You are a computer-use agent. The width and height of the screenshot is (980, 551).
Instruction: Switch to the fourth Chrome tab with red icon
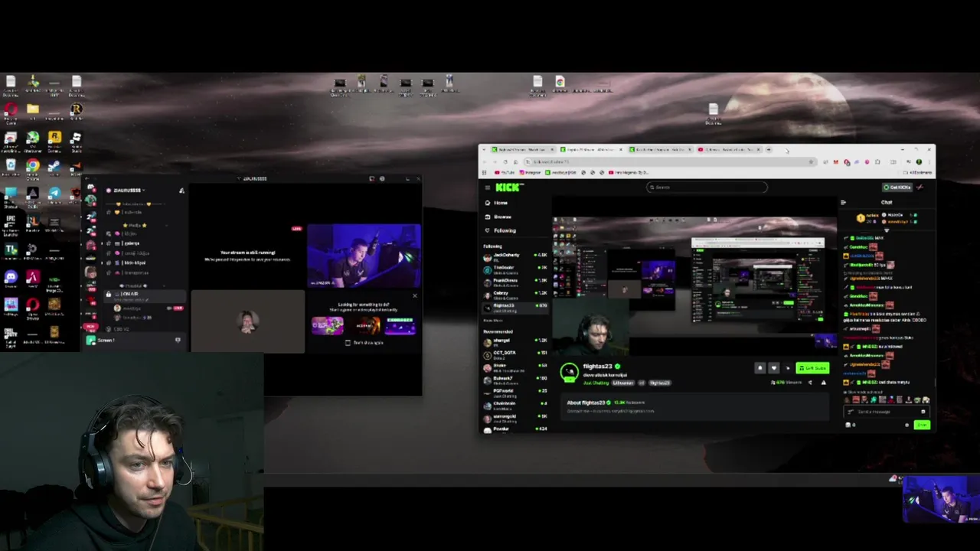729,149
